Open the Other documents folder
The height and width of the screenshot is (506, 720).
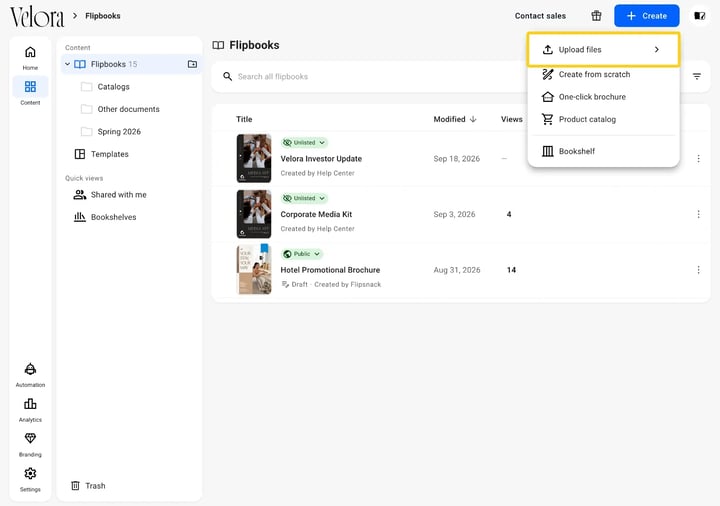pos(120,109)
